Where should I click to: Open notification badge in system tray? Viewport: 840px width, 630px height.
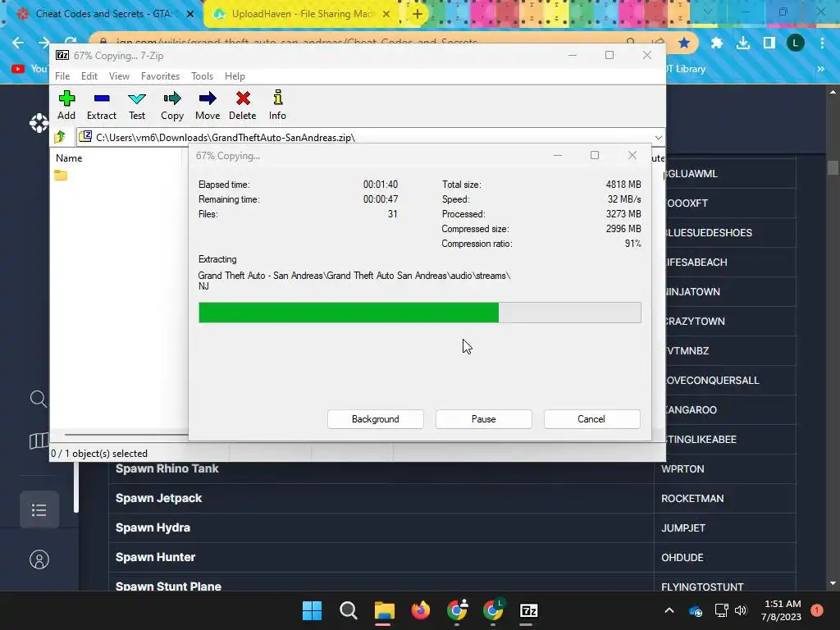816,610
